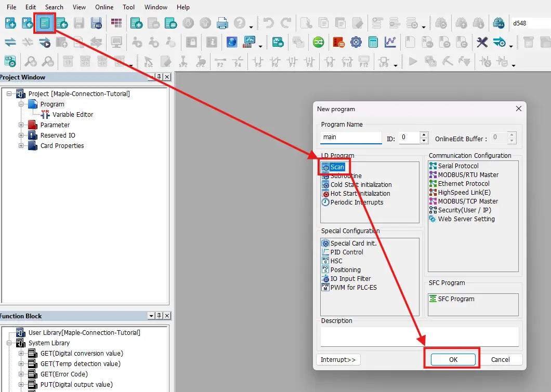Open the Online menu
Image resolution: width=551 pixels, height=392 pixels.
[104, 7]
